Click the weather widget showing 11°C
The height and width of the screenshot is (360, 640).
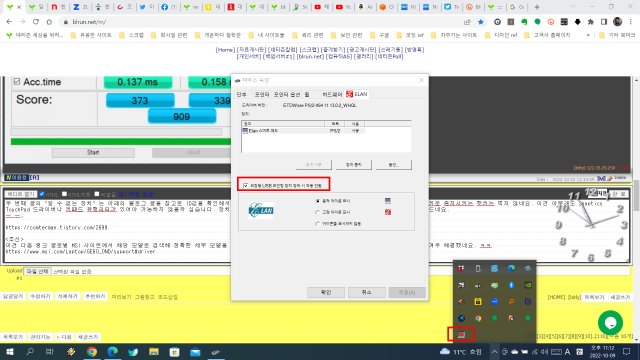click(x=461, y=351)
